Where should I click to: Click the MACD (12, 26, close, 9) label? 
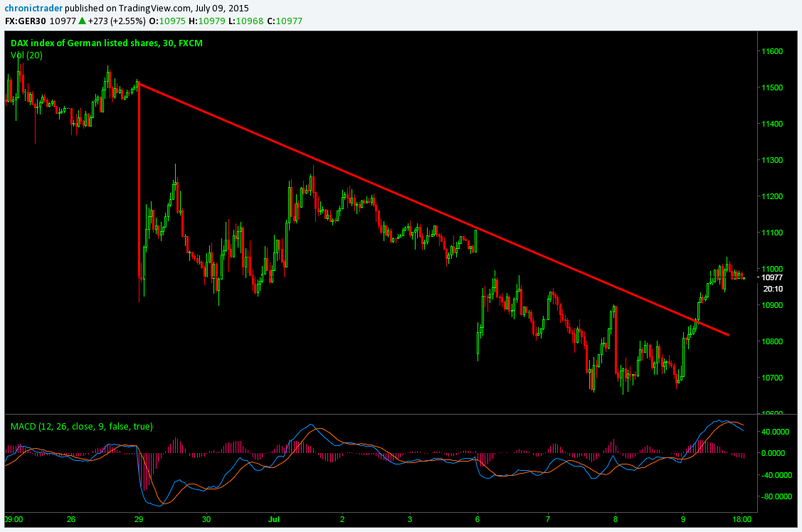(x=81, y=426)
